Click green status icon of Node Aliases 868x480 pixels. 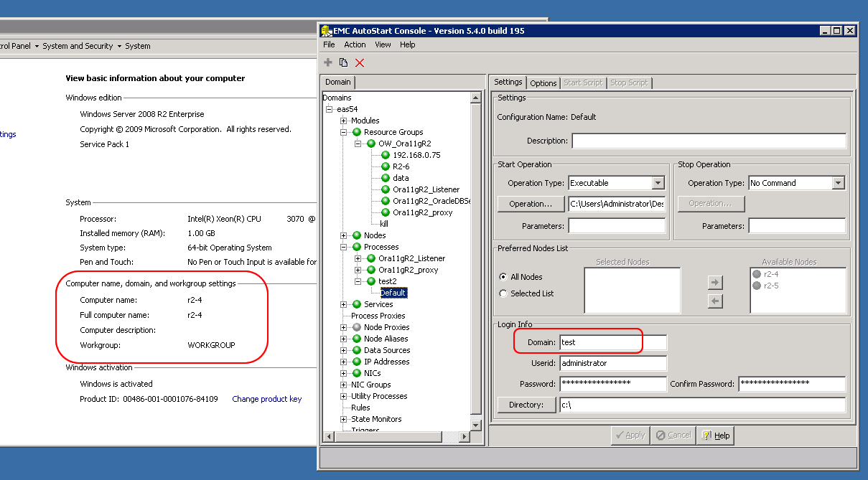[x=356, y=339]
